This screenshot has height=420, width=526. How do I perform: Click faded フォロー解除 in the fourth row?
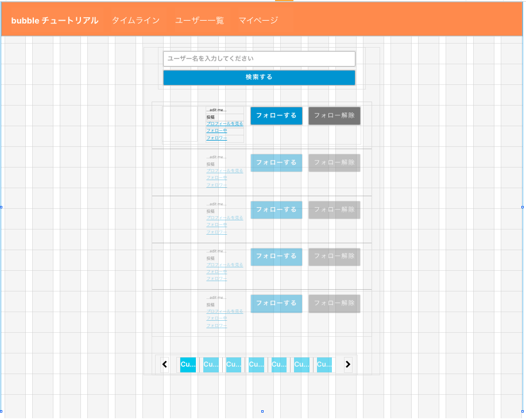(x=334, y=256)
